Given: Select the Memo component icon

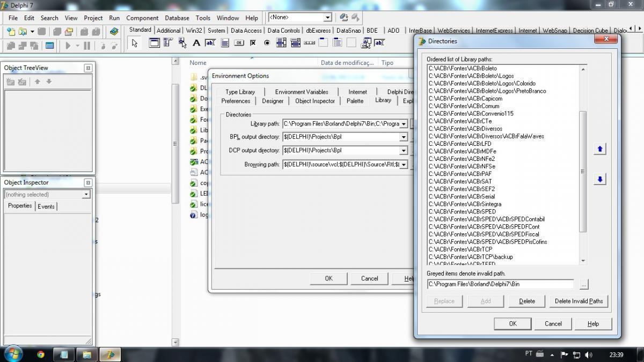Looking at the screenshot, I should (225, 43).
